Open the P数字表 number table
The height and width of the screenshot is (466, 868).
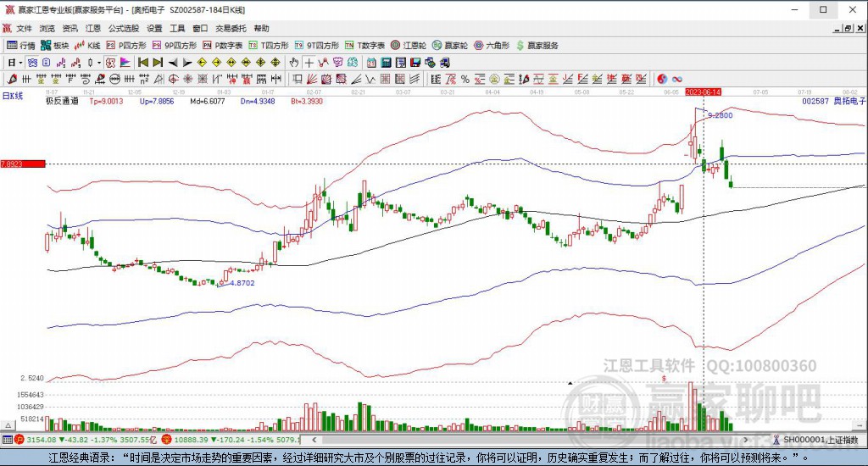[223, 46]
